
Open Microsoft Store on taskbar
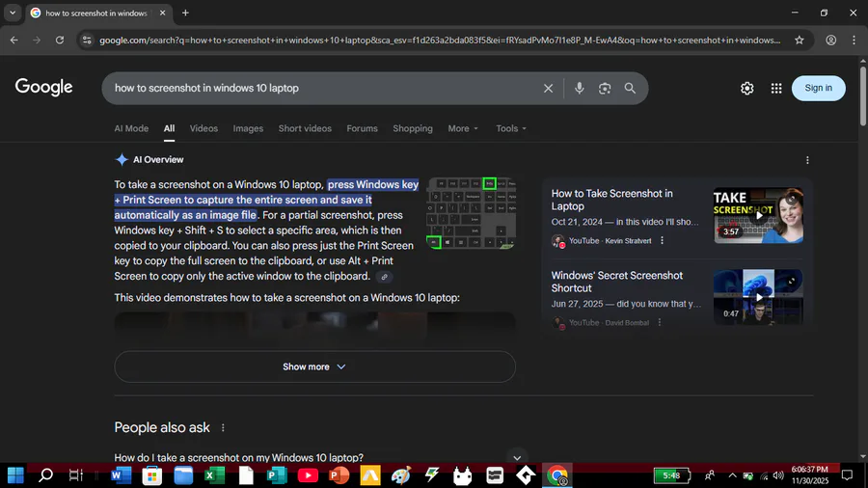point(152,475)
